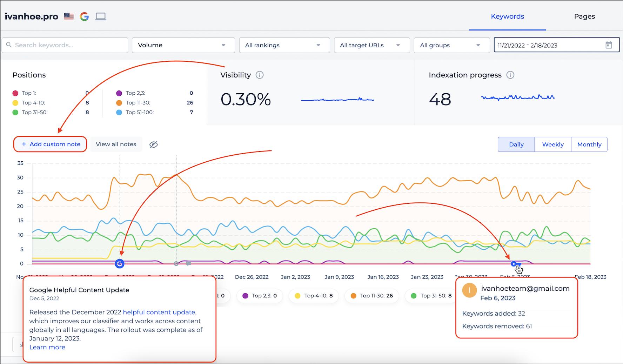
Task: Switch to the Keywords tab
Action: (x=507, y=16)
